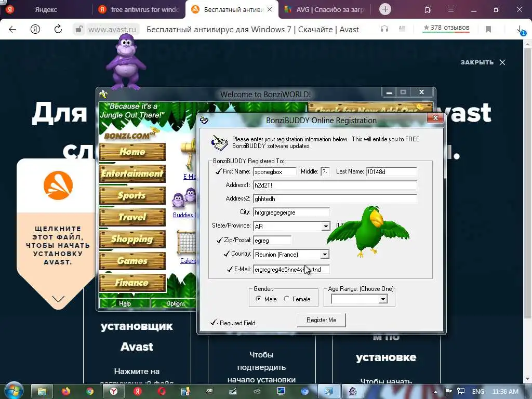This screenshot has height=399, width=532.
Task: Open File Explorer from the taskbar
Action: click(42, 392)
